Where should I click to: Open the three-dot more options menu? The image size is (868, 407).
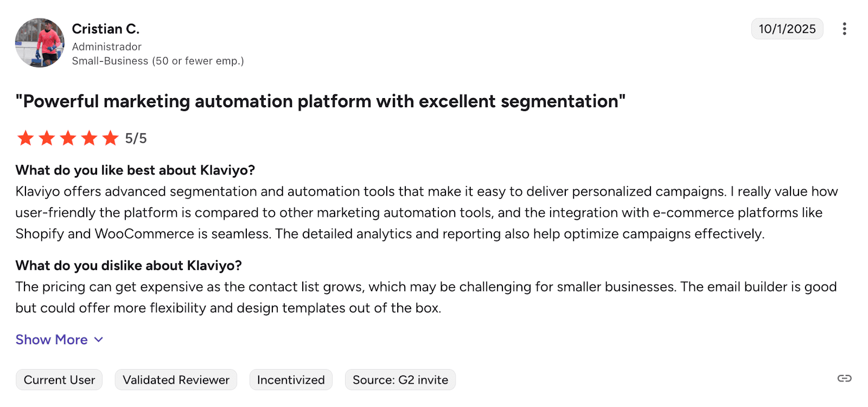[x=844, y=29]
